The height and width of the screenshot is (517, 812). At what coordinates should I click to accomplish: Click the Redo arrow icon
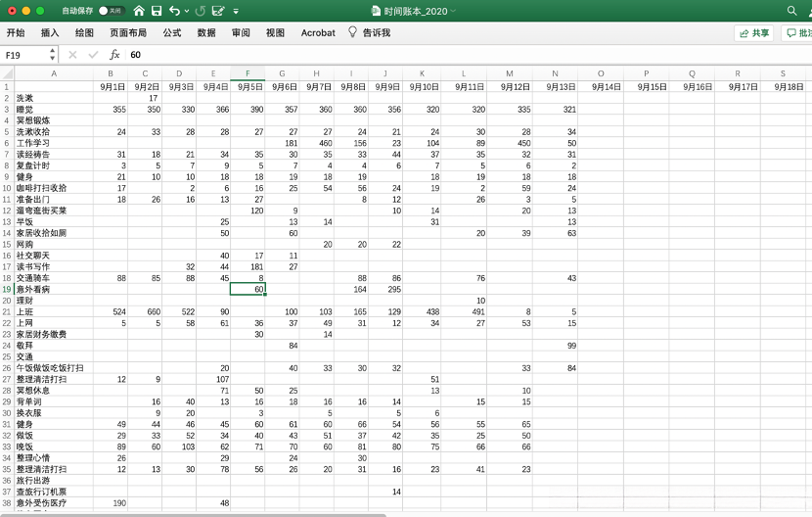coord(201,11)
